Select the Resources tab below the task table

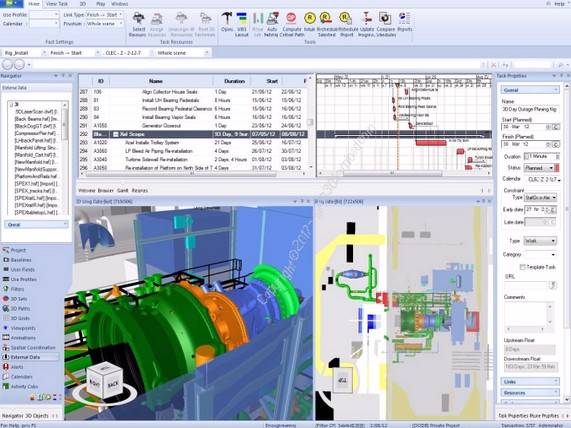(x=139, y=191)
